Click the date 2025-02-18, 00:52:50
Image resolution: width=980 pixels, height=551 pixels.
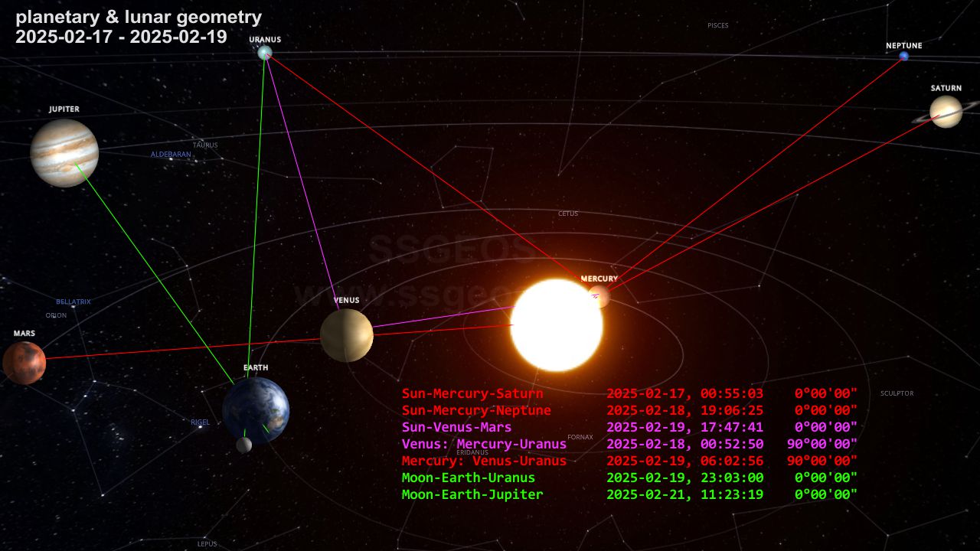pyautogui.click(x=685, y=444)
